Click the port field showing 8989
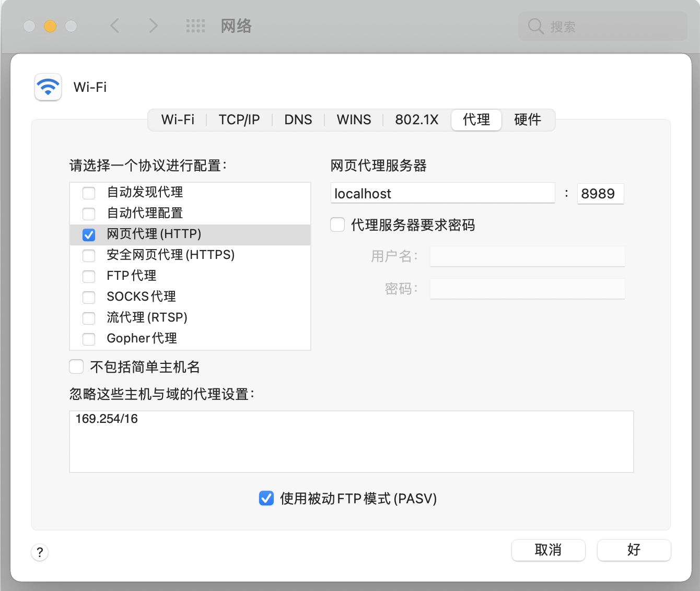The image size is (700, 591). (600, 194)
